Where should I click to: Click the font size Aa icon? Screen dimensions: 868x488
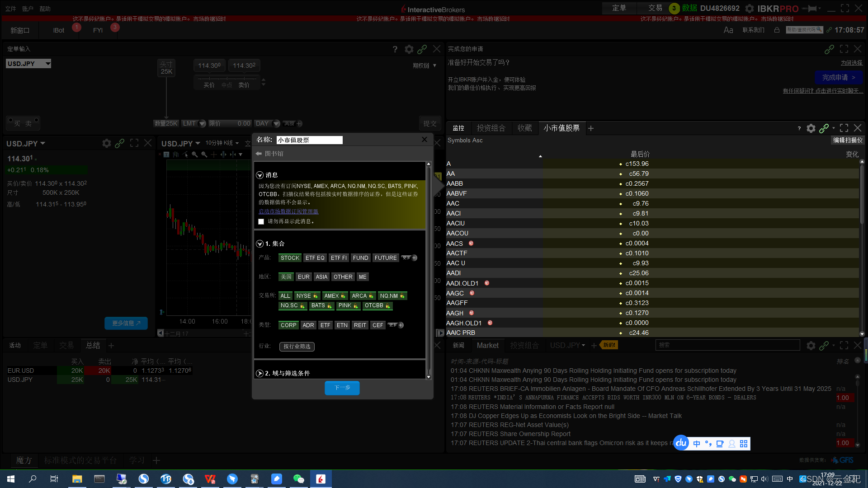click(728, 30)
